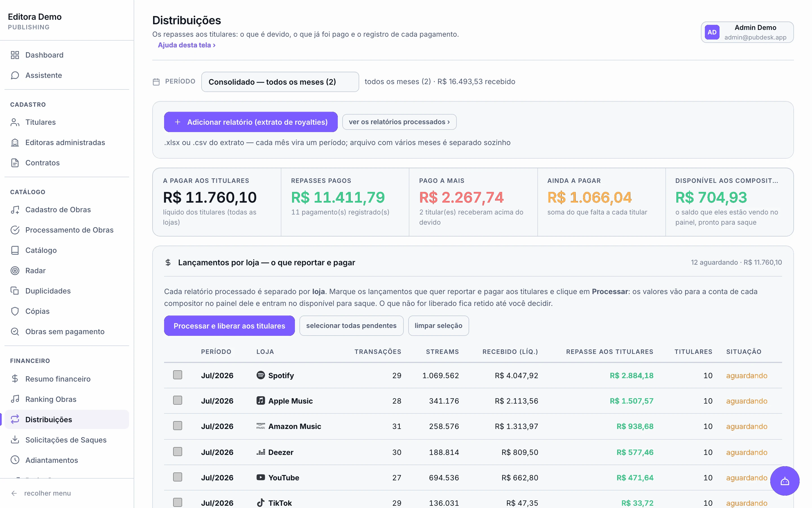Check the Spotify Jul/2026 row checkbox
812x508 pixels.
point(178,375)
